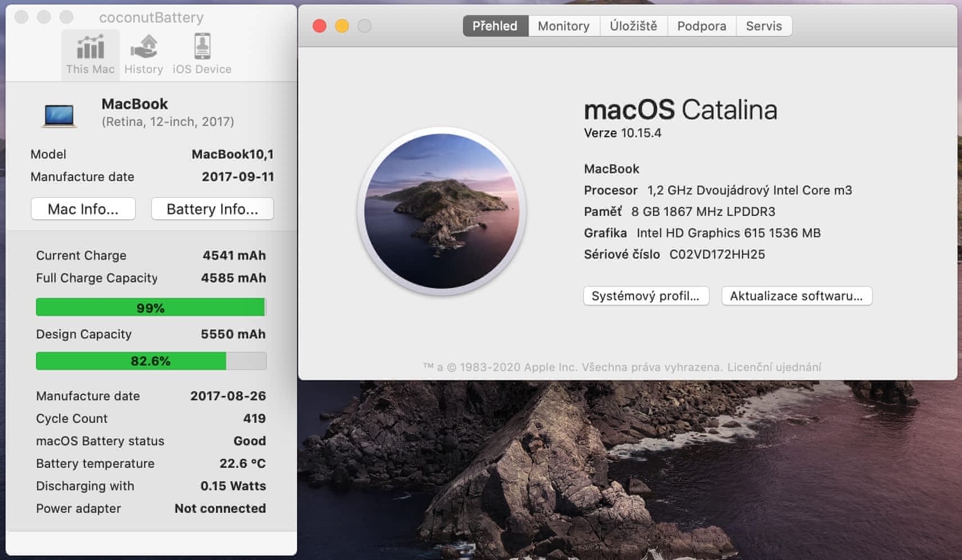Click the coconutBattery window title
Image resolution: width=962 pixels, height=560 pixels.
click(151, 17)
